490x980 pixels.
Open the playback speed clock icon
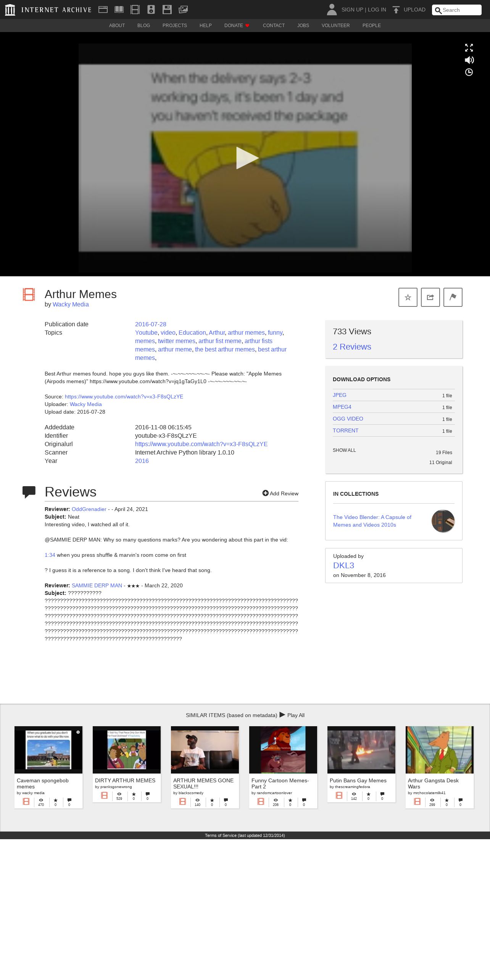point(469,72)
